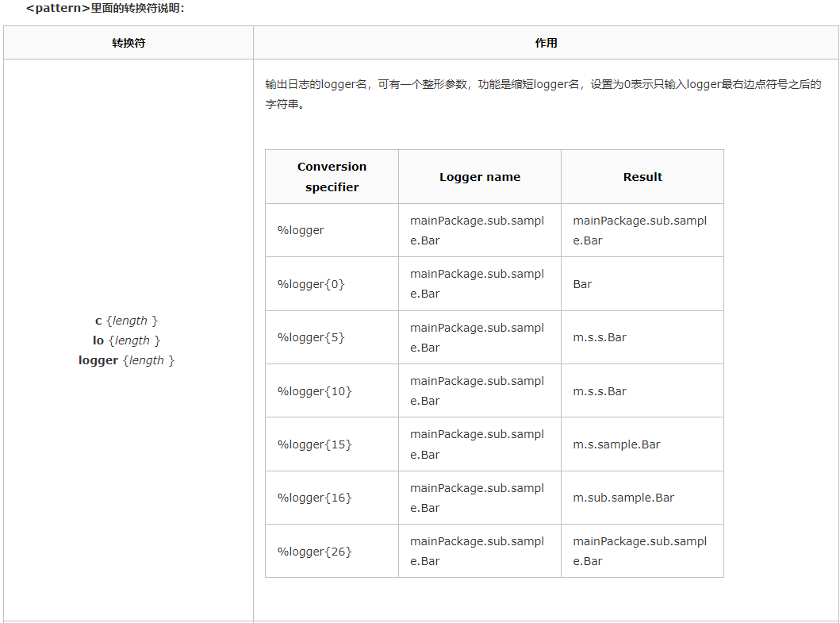Click the Logger name cell in the plain %logger row
The height and width of the screenshot is (623, 840).
point(479,230)
